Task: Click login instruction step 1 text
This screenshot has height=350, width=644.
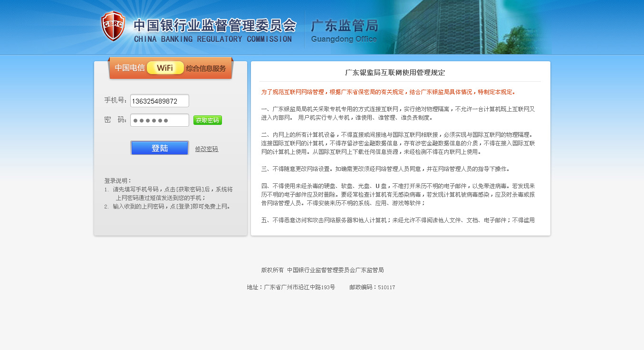Action: point(169,193)
